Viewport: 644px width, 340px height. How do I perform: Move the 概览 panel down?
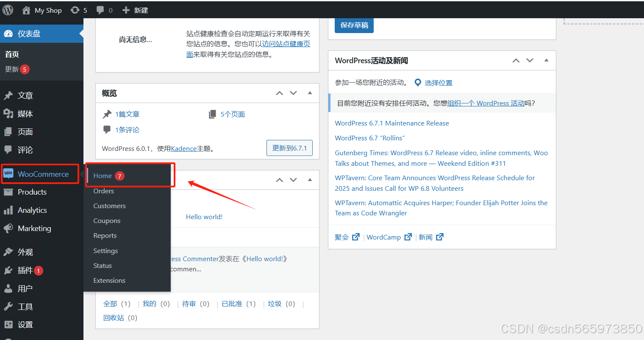click(x=293, y=93)
